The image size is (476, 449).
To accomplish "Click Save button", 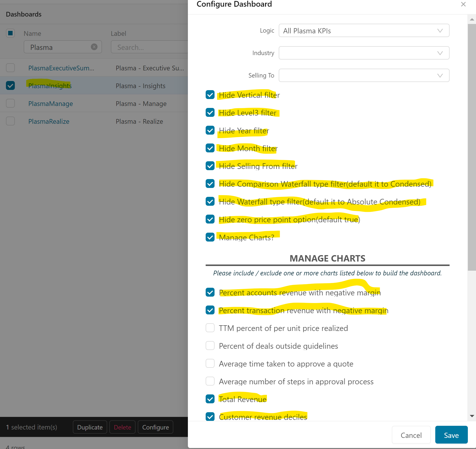I will (451, 435).
